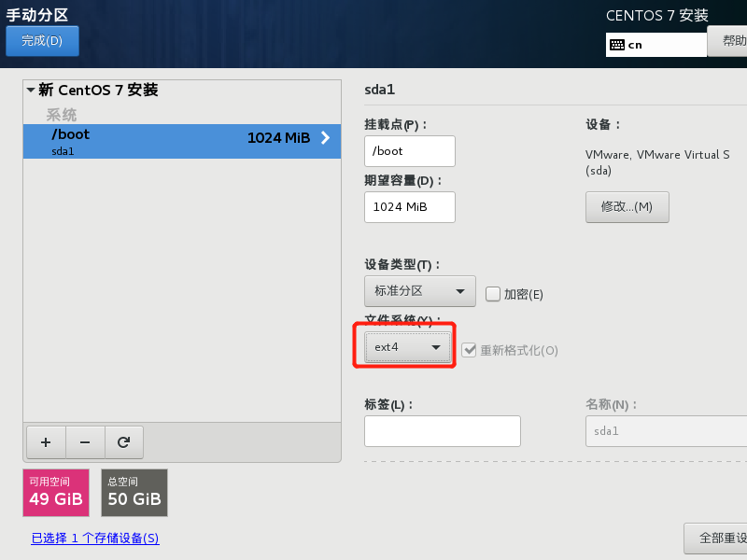
Task: Click the minus icon to remove the partition
Action: pyautogui.click(x=84, y=441)
